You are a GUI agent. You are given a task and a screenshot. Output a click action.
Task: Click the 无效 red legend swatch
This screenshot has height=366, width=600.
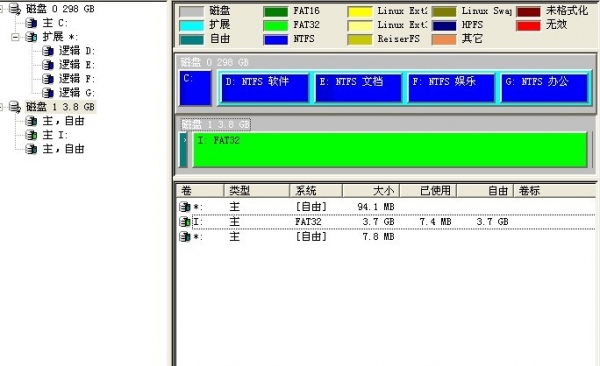[x=528, y=26]
